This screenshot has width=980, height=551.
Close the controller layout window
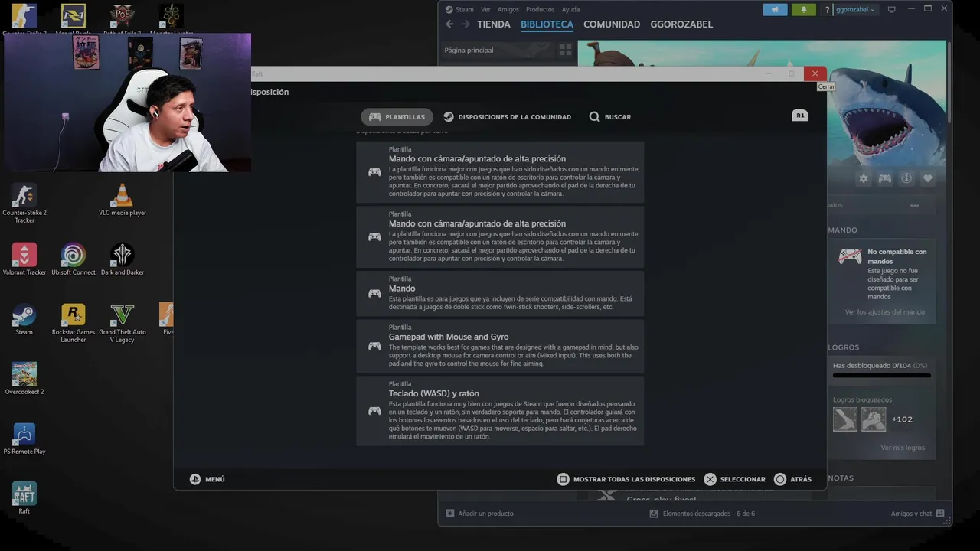(815, 73)
